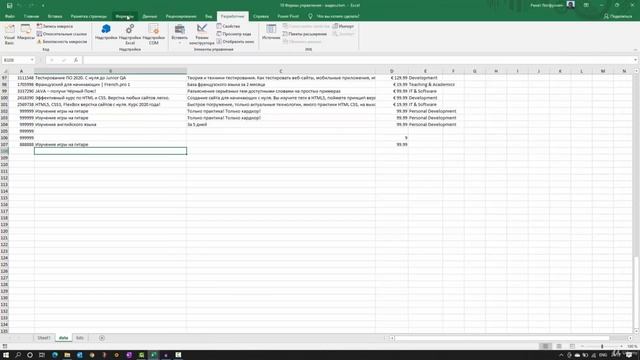Viewport: 640px width, 360px height.
Task: Select column C header
Action: 281,71
